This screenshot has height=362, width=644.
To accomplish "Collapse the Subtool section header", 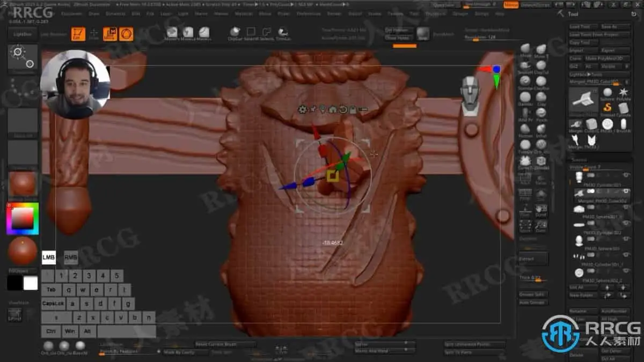I will pyautogui.click(x=579, y=159).
